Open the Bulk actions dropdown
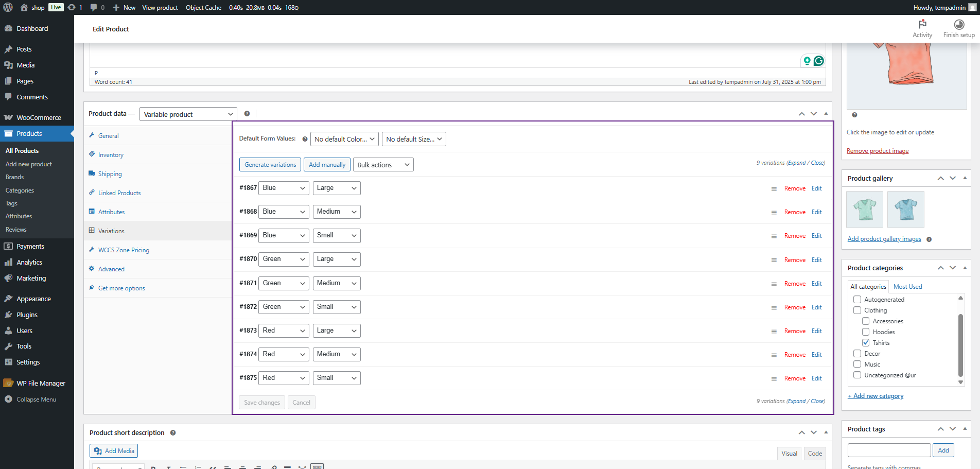This screenshot has width=980, height=469. coord(383,165)
